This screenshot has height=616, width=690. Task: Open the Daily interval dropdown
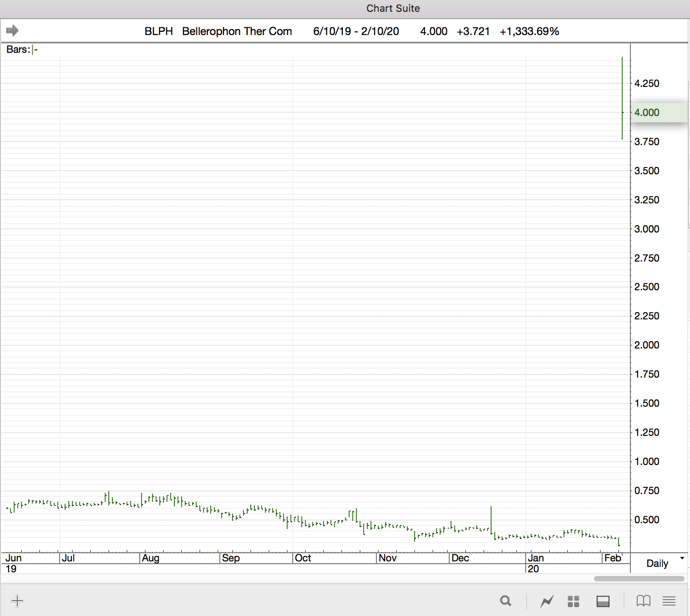point(657,563)
